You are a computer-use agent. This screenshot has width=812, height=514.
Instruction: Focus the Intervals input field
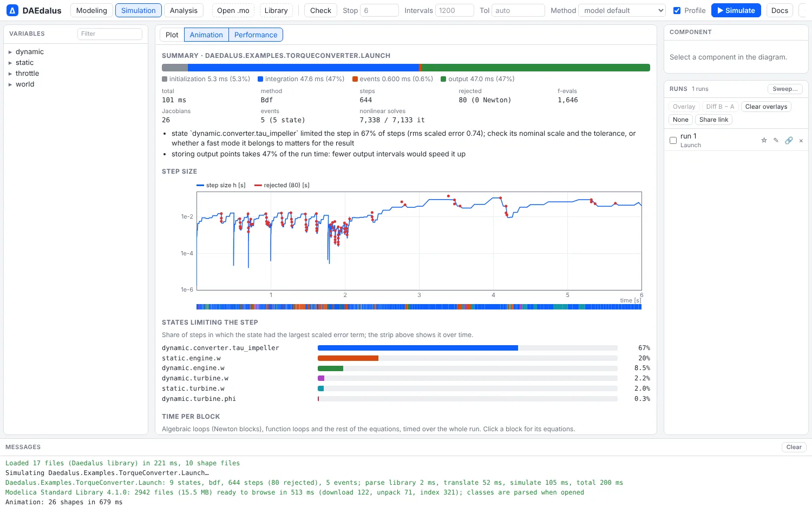tap(455, 10)
